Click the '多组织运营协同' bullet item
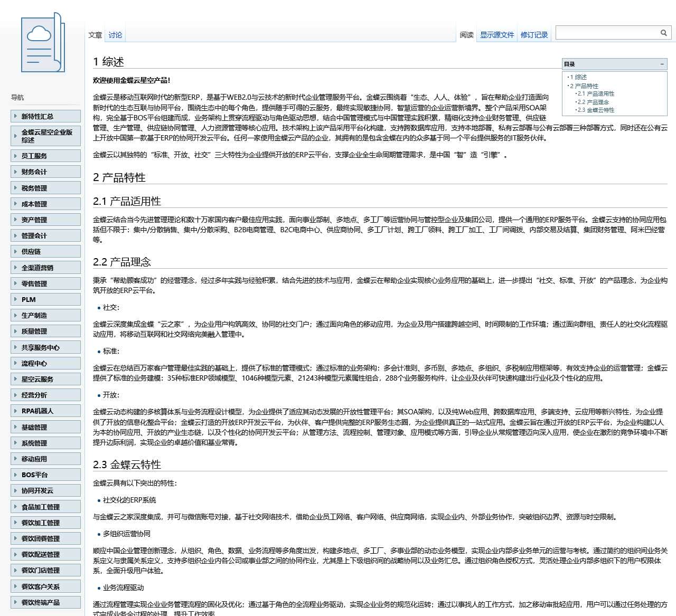This screenshot has width=676, height=616. coord(126,534)
